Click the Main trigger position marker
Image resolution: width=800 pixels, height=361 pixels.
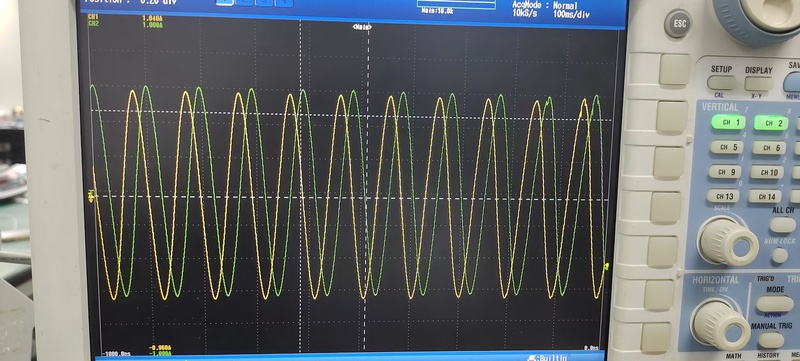(362, 27)
